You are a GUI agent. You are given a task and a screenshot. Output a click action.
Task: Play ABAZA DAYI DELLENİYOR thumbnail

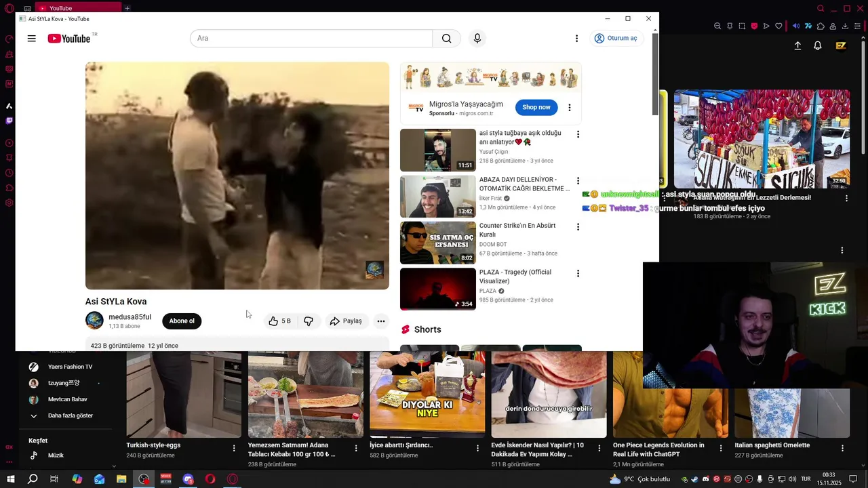(x=438, y=197)
